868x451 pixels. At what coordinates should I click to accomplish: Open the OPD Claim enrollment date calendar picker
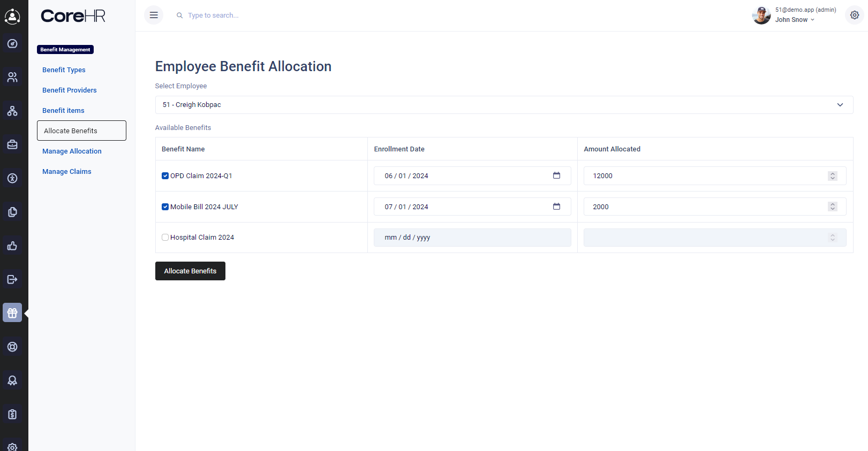pos(556,175)
